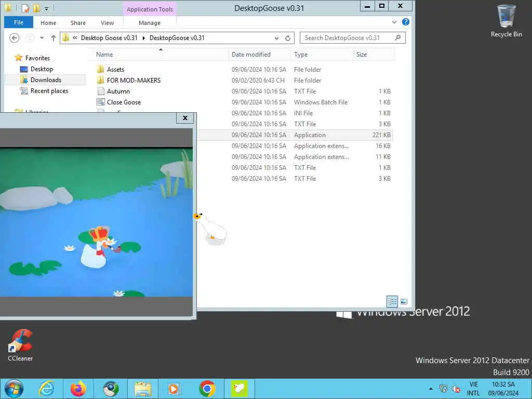Open the network tray icon
The width and height of the screenshot is (532, 399).
coord(443,389)
